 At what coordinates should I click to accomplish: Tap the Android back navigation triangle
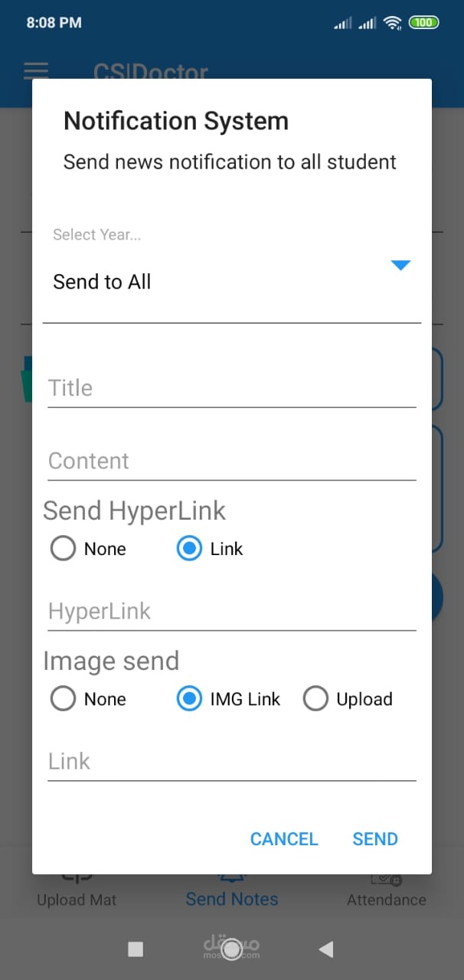[x=326, y=949]
